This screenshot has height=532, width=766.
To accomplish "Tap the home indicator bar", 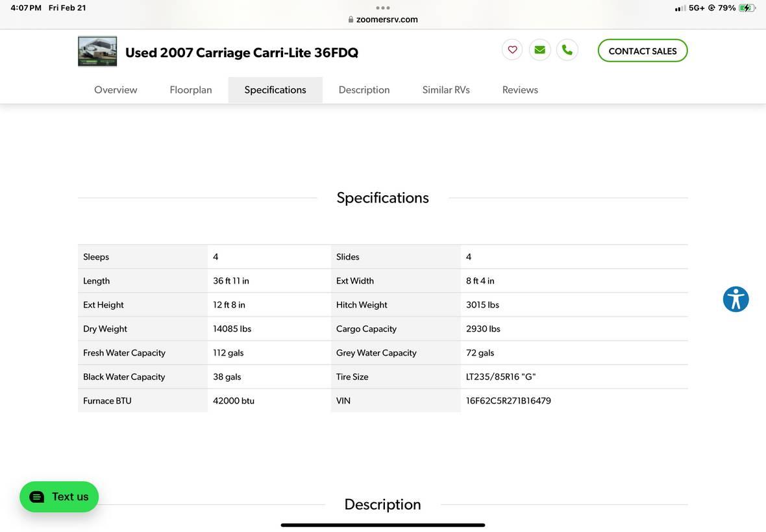I will pos(383,525).
